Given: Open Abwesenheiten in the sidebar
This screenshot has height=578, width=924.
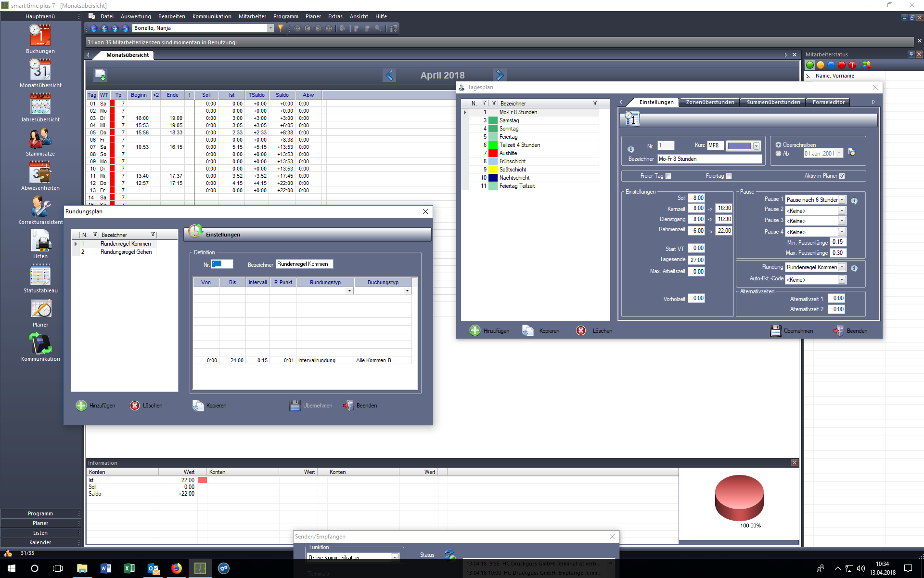Looking at the screenshot, I should point(40,175).
